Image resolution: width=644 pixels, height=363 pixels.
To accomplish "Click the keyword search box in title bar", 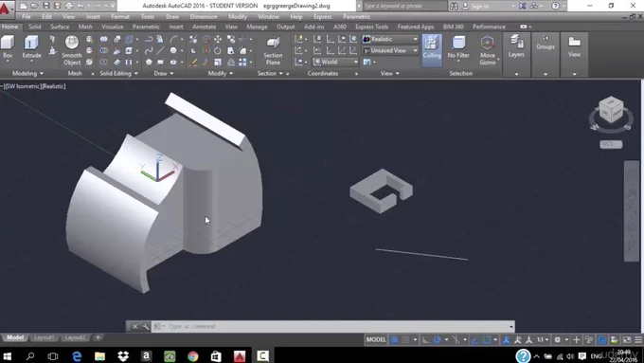I will coord(404,6).
